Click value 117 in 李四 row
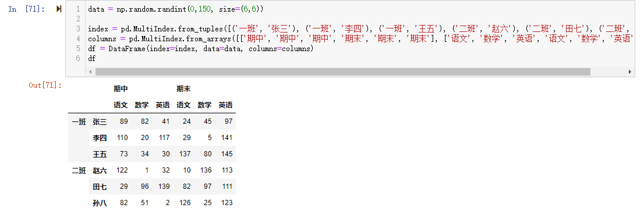The height and width of the screenshot is (215, 644). [x=164, y=138]
